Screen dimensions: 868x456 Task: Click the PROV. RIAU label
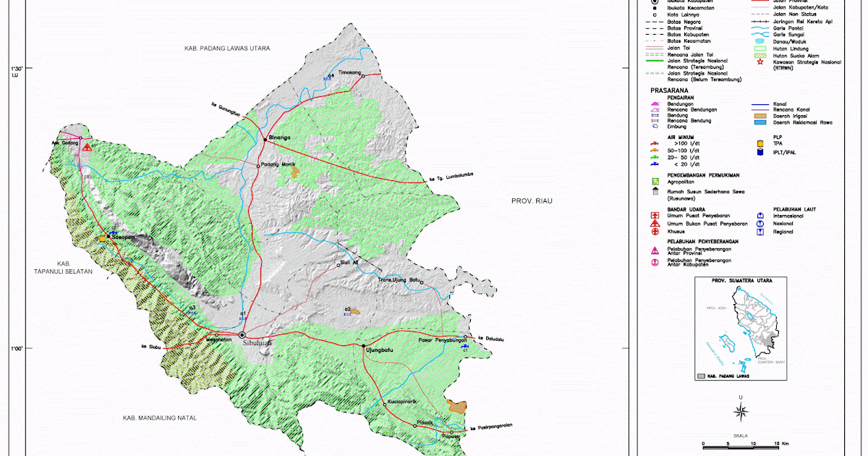pyautogui.click(x=531, y=200)
